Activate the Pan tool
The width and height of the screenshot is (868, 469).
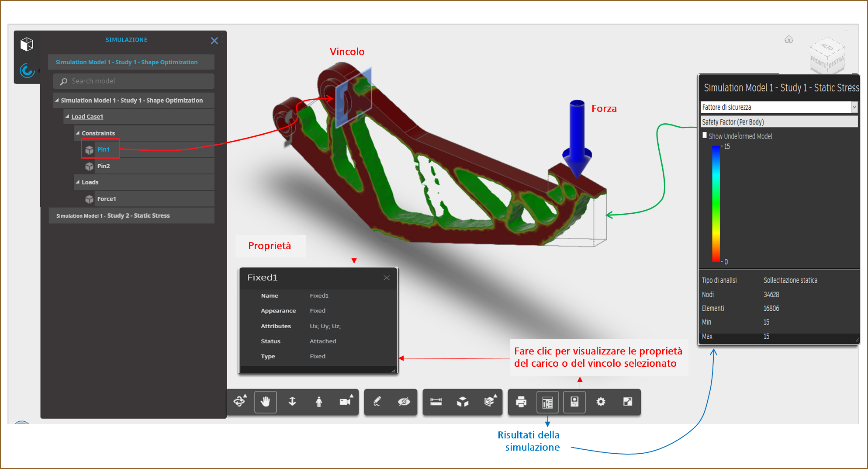coord(266,401)
